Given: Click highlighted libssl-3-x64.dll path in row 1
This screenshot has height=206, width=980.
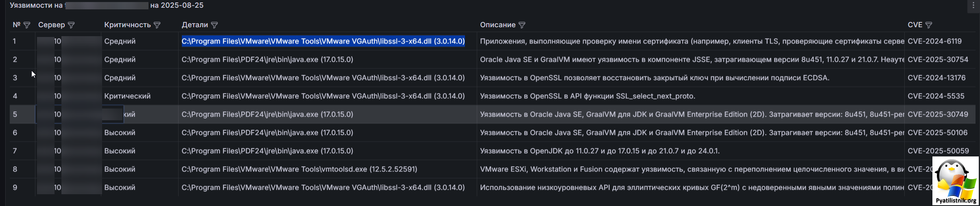Looking at the screenshot, I should [323, 41].
